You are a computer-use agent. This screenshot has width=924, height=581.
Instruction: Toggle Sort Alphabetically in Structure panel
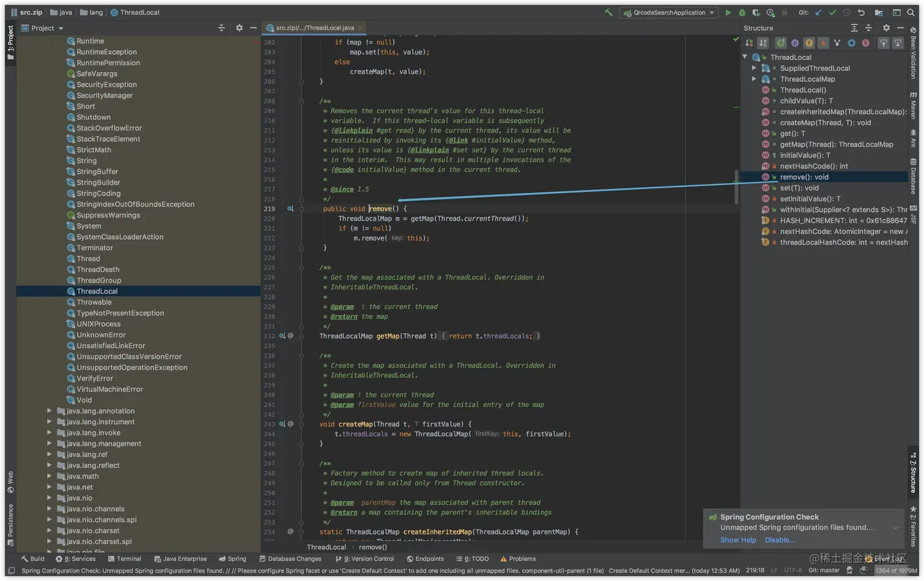[763, 43]
